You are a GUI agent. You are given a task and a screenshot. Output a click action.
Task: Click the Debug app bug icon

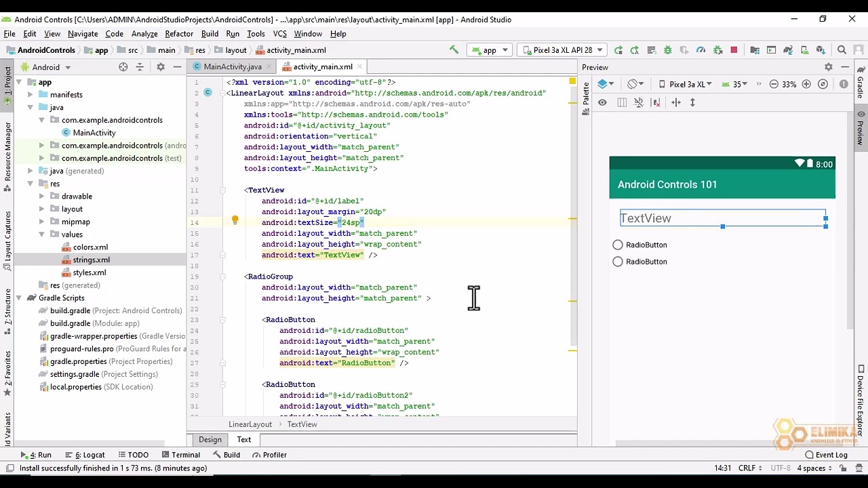tap(668, 50)
